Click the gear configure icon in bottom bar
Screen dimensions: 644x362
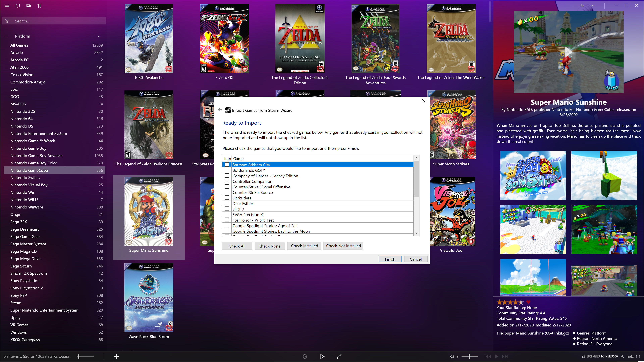(x=305, y=356)
